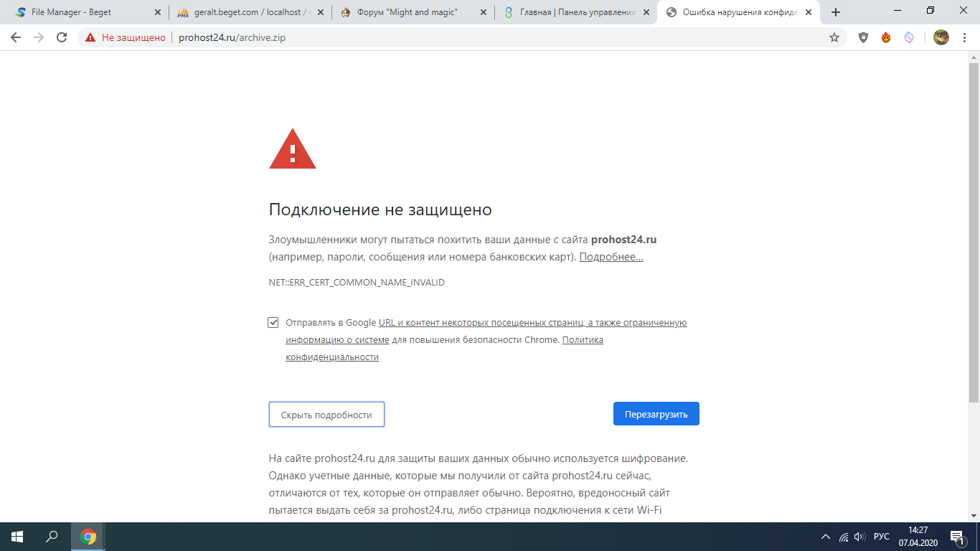Collapse details with "Скрыть подробности"
Screen dimensions: 980x551
(x=326, y=415)
